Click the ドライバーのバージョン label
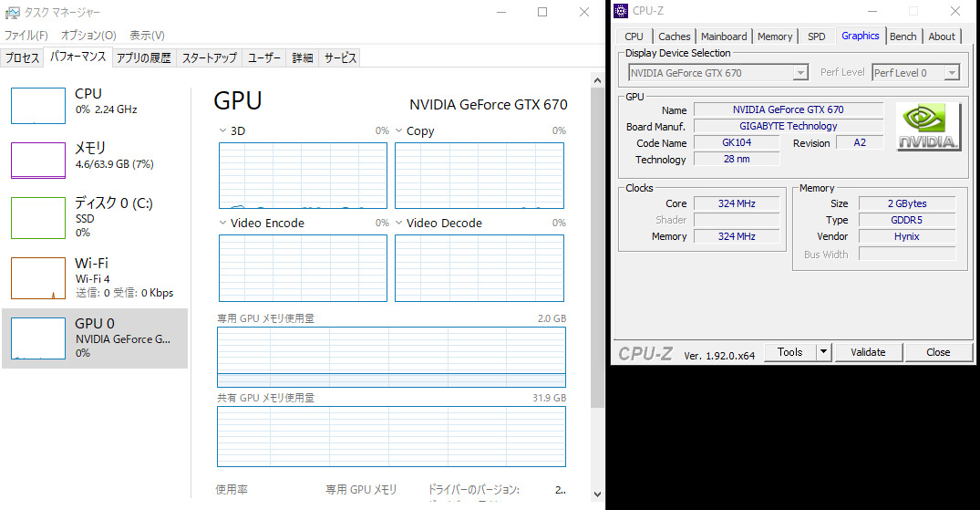This screenshot has height=510, width=980. (474, 489)
